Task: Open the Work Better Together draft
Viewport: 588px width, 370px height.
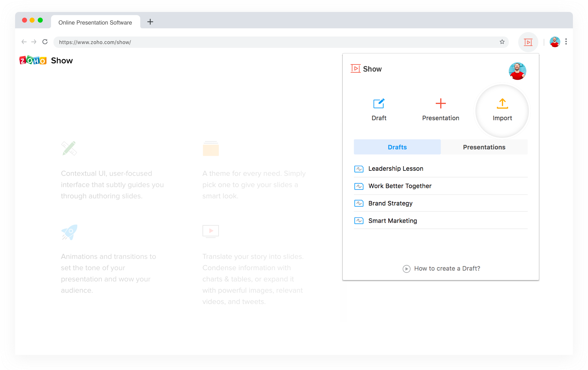Action: coord(441,186)
